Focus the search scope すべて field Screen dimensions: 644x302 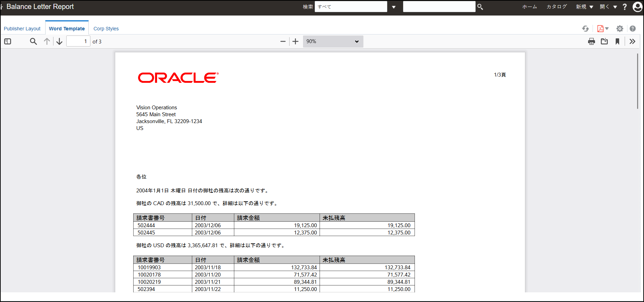pyautogui.click(x=351, y=7)
